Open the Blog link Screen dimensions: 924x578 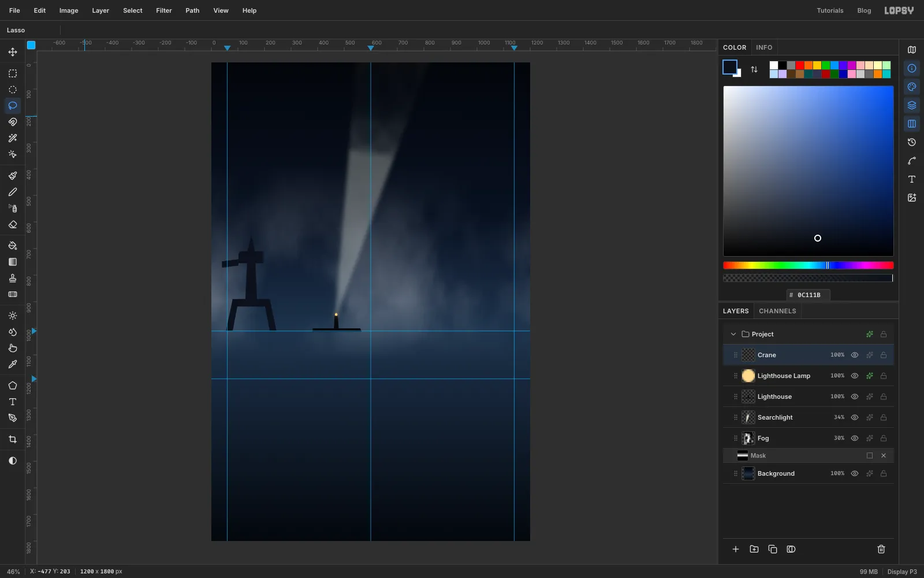(864, 10)
